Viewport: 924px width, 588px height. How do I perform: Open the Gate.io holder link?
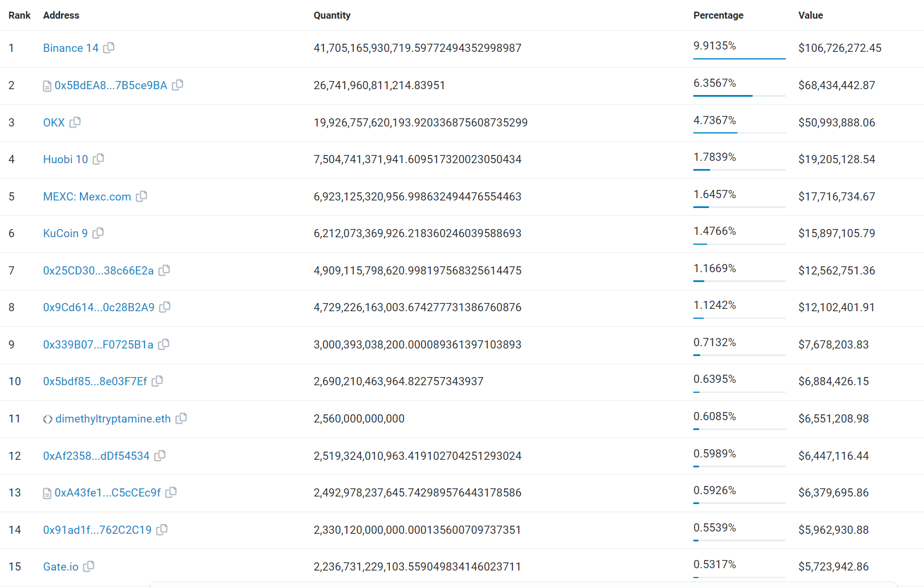pos(61,566)
